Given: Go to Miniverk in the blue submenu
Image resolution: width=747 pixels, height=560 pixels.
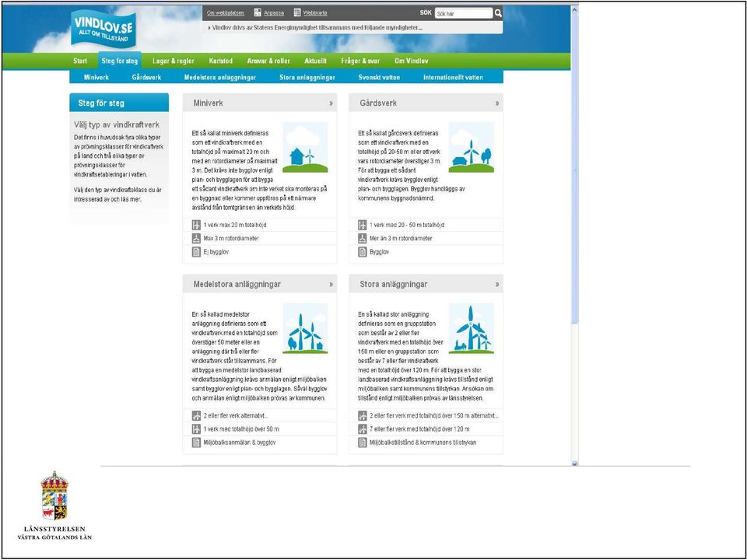Looking at the screenshot, I should point(96,77).
